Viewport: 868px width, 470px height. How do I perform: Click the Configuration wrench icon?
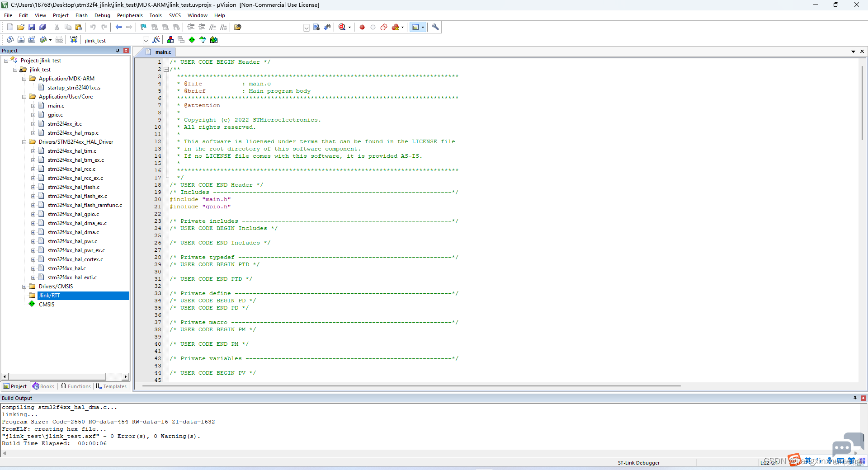435,27
